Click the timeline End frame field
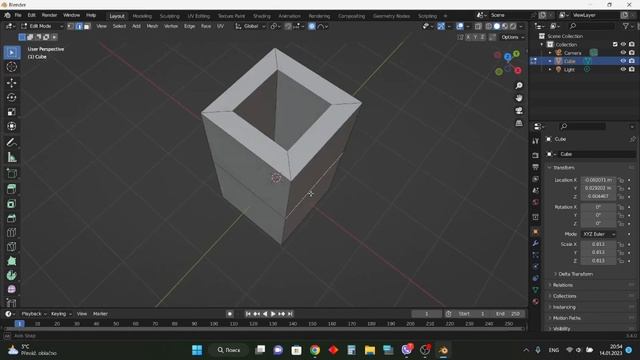 508,314
